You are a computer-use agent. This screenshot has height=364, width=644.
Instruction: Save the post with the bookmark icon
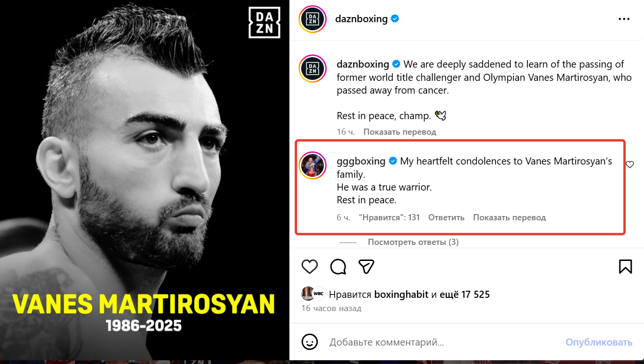click(625, 267)
